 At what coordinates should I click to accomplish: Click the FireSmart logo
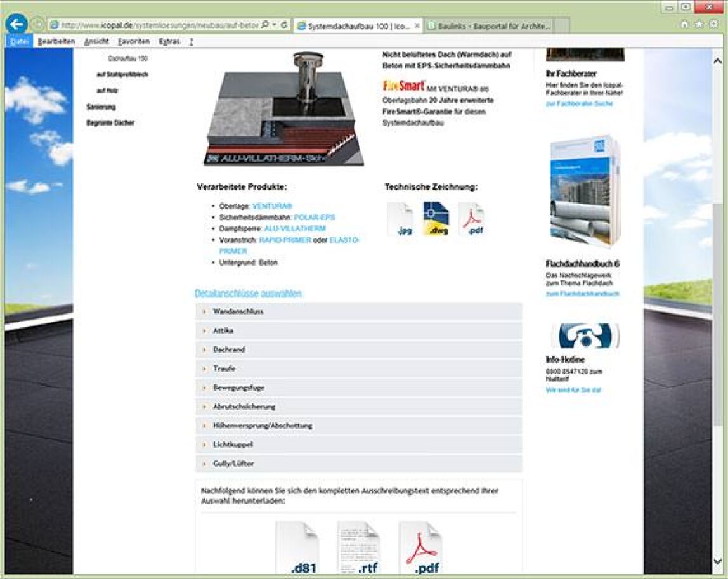pyautogui.click(x=403, y=86)
